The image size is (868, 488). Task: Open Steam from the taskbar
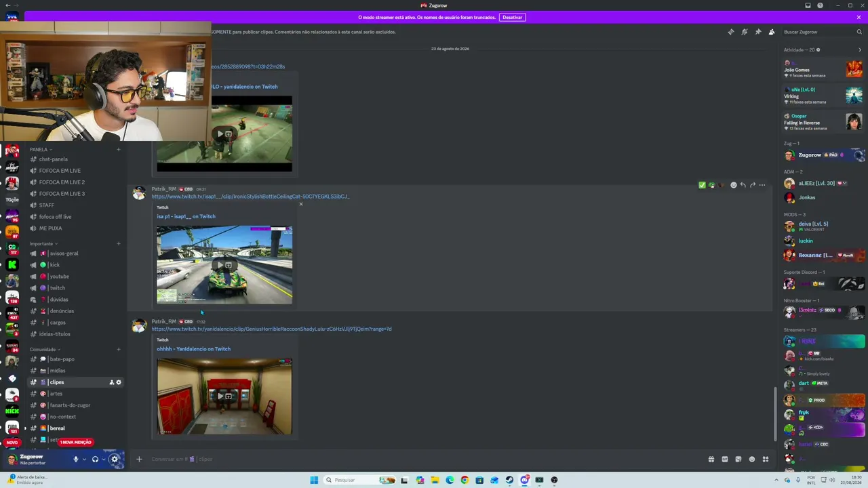click(x=509, y=480)
